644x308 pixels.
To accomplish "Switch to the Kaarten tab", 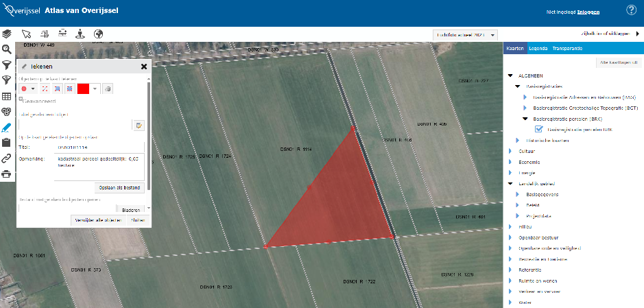I will (x=515, y=49).
